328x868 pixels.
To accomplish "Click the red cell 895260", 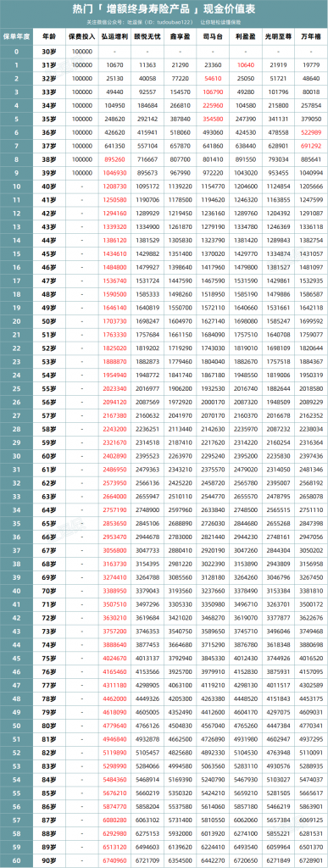I will (x=114, y=159).
